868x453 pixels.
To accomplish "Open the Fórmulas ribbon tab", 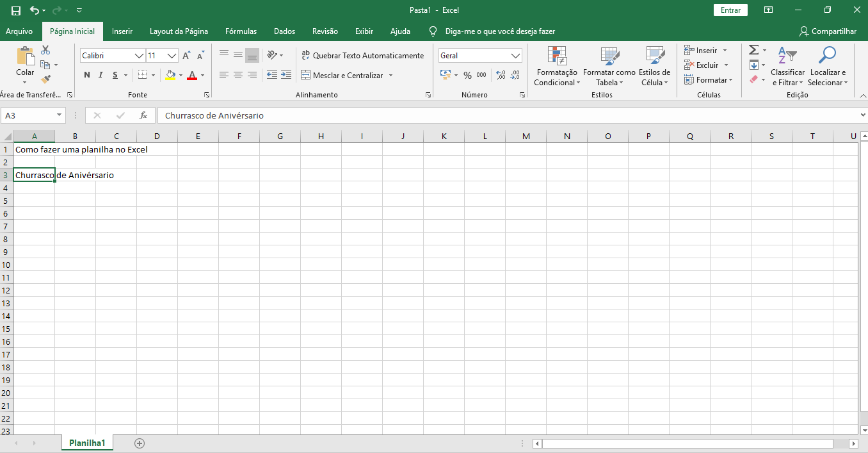I will [241, 31].
